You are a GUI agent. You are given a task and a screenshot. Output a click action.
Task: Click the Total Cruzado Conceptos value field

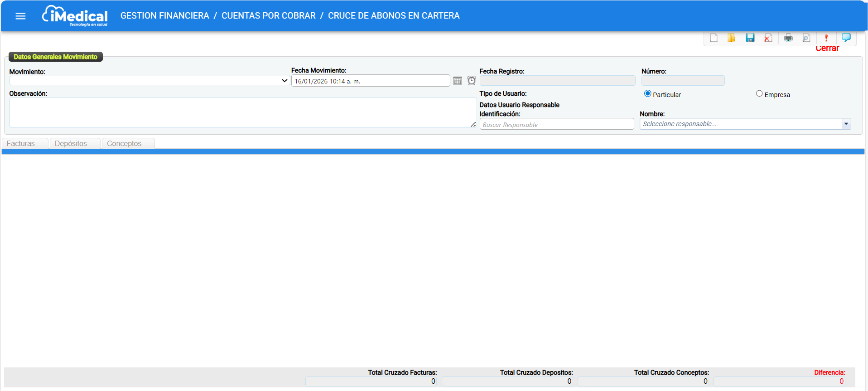(x=643, y=381)
